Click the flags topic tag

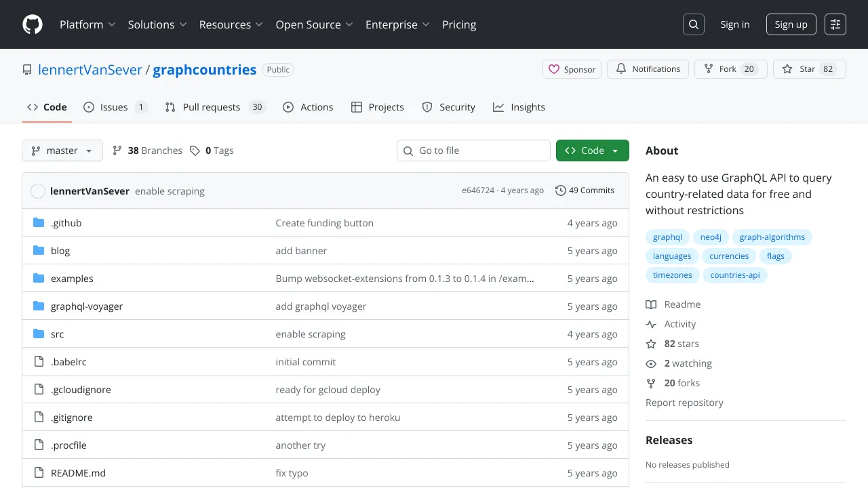(776, 256)
